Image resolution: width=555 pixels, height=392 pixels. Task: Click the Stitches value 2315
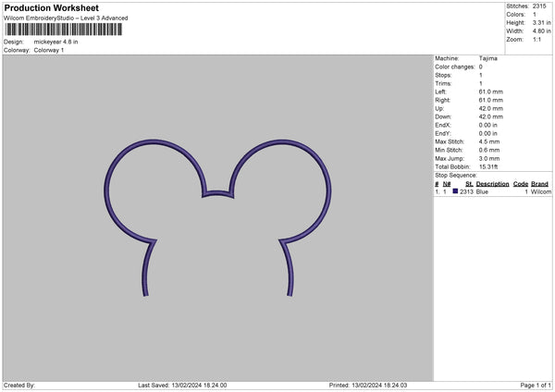539,6
